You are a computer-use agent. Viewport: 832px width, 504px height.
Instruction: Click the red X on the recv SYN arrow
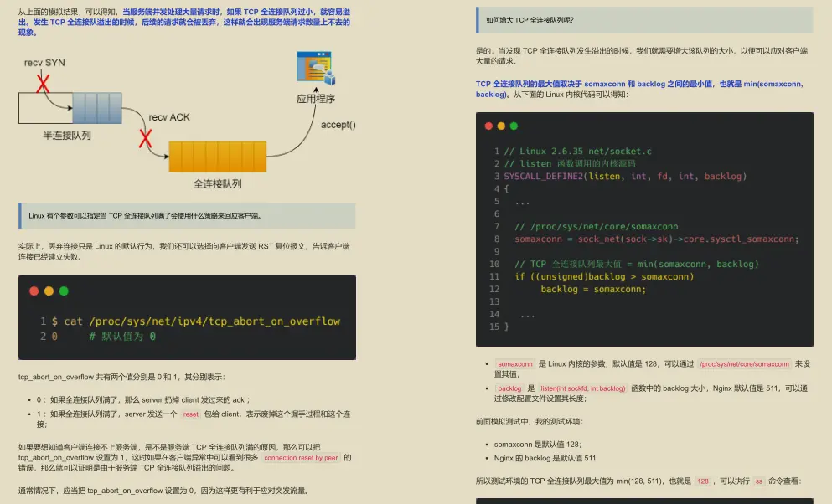tap(43, 83)
